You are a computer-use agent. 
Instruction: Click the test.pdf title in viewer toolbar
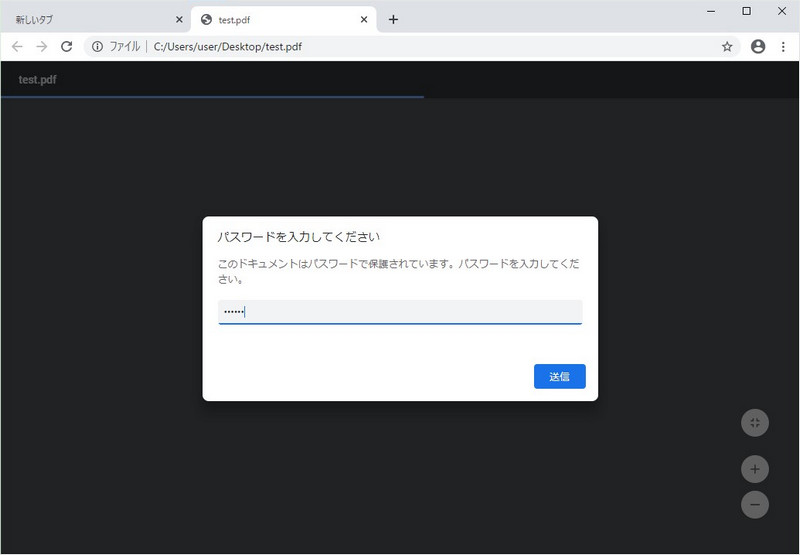37,80
